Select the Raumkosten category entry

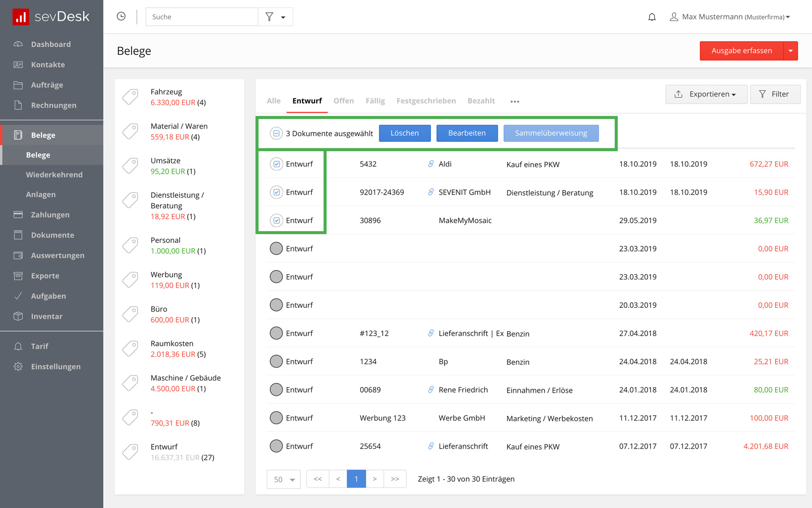[x=179, y=349]
